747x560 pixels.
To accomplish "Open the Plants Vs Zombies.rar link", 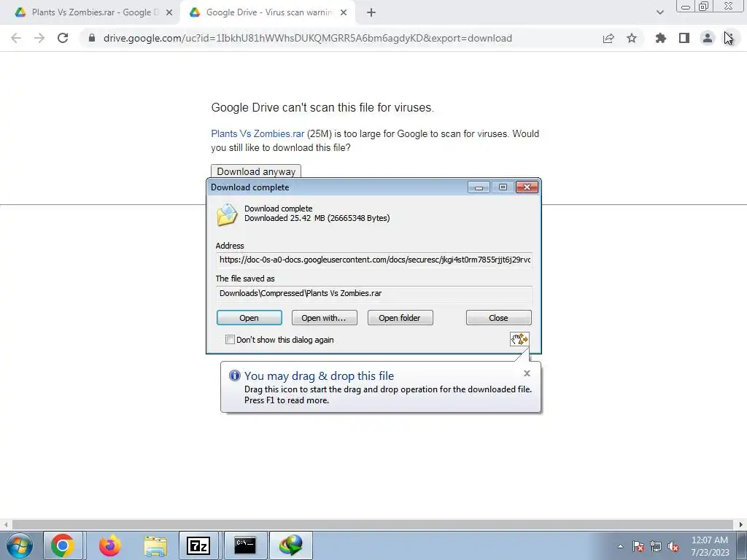I will [258, 134].
